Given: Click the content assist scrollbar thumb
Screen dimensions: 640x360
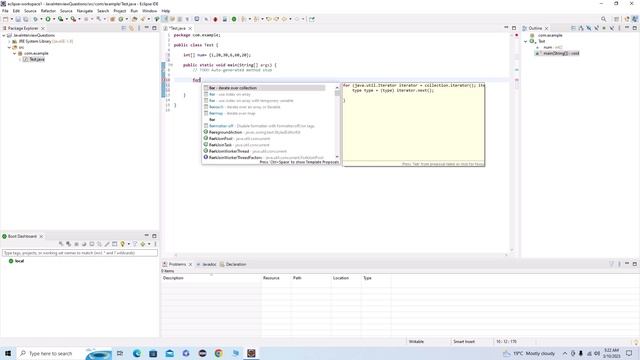Looking at the screenshot, I should (337, 93).
